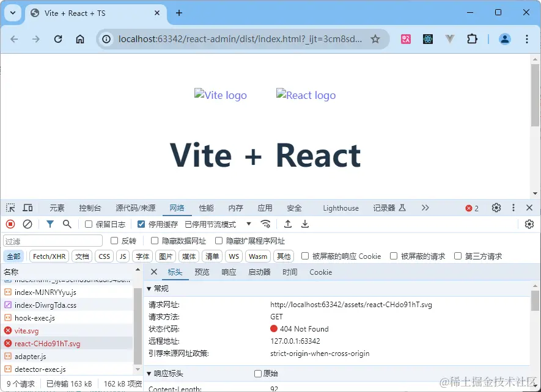This screenshot has width=541, height=392.
Task: Check the 隐藏扩展程序网址 checkbox
Action: tap(219, 241)
